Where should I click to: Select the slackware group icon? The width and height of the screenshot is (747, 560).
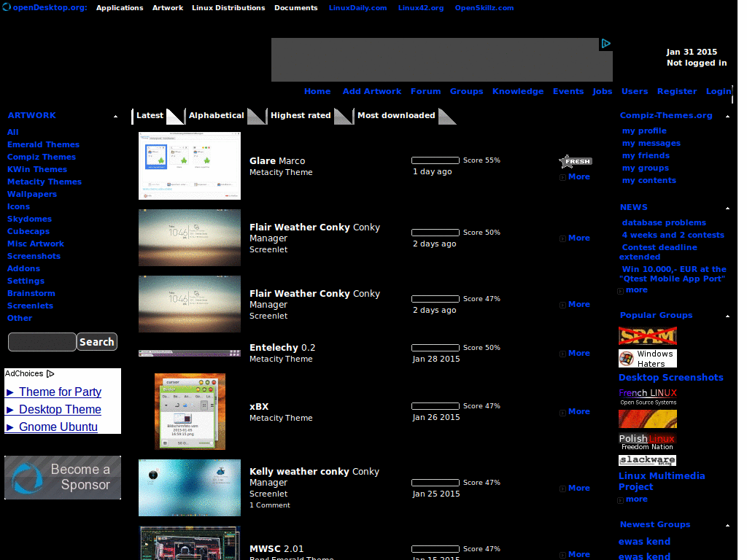pyautogui.click(x=647, y=460)
